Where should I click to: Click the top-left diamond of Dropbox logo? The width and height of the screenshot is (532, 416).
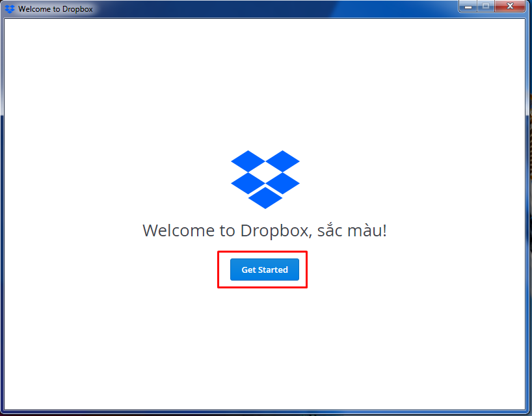tap(248, 160)
